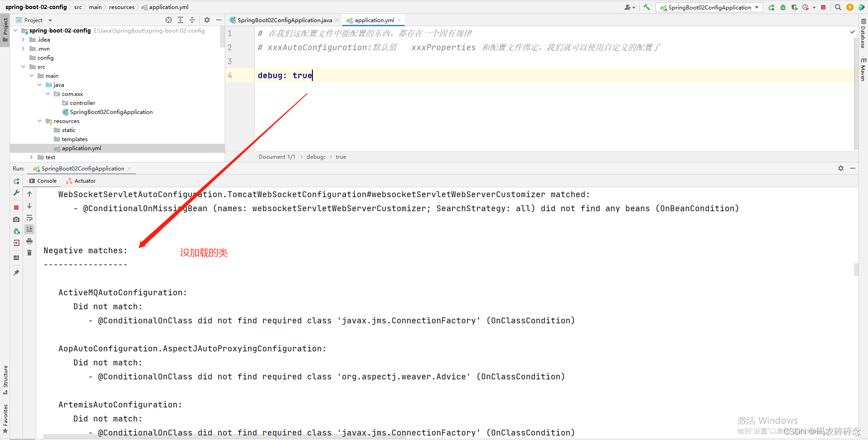The width and height of the screenshot is (868, 440).
Task: Collapse the java folder
Action: (40, 85)
